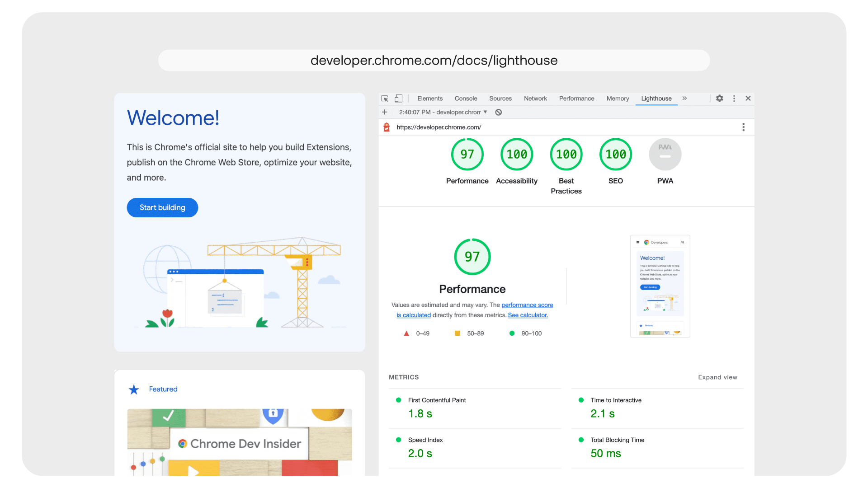868x488 pixels.
Task: Select the Lighthouse tab
Action: coord(656,99)
